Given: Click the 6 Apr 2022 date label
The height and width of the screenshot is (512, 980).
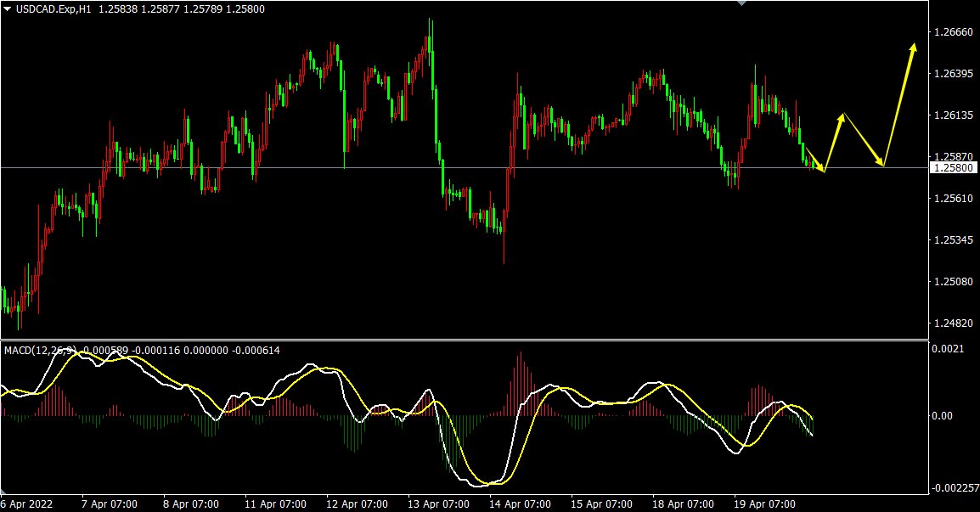Looking at the screenshot, I should click(27, 504).
